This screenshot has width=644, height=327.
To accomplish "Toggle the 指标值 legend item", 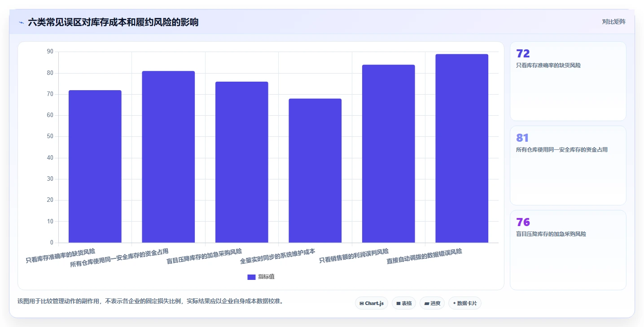I will coord(261,277).
